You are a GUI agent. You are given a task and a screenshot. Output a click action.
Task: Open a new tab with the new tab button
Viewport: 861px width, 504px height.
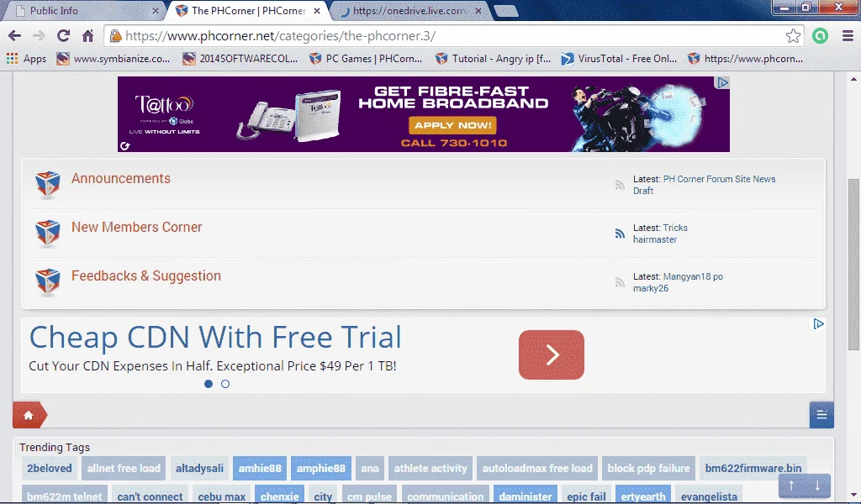(x=505, y=11)
